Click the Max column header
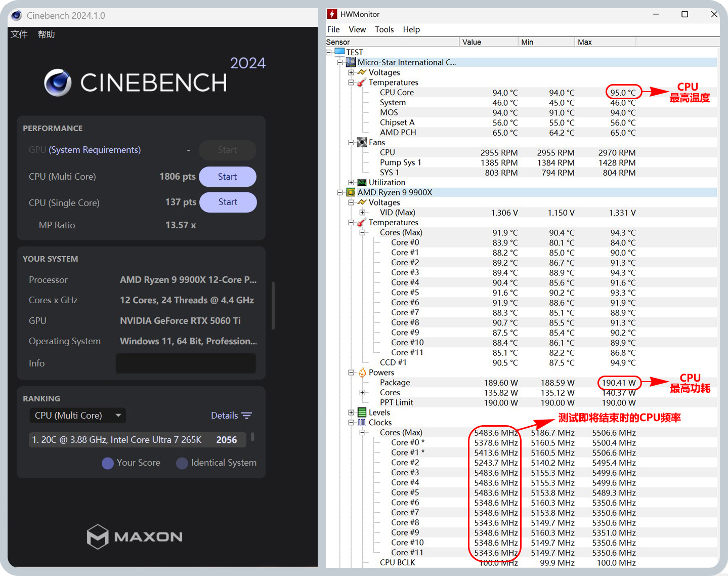728x576 pixels. pyautogui.click(x=606, y=42)
